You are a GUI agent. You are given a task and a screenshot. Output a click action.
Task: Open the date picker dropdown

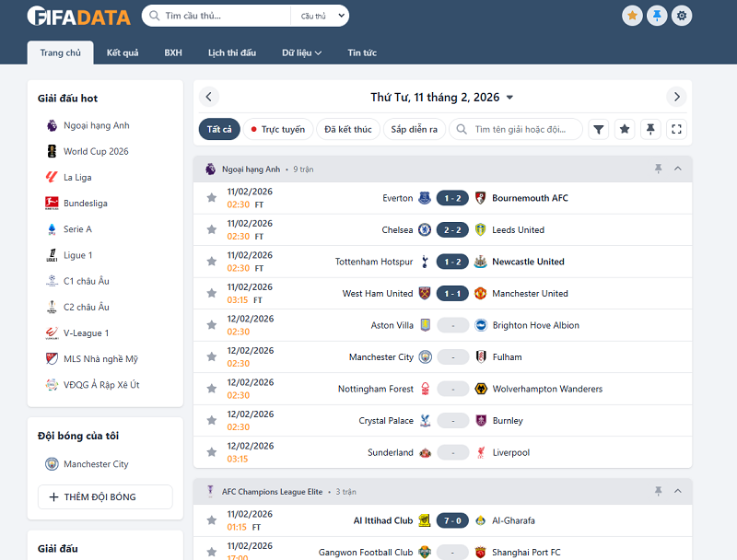(509, 98)
